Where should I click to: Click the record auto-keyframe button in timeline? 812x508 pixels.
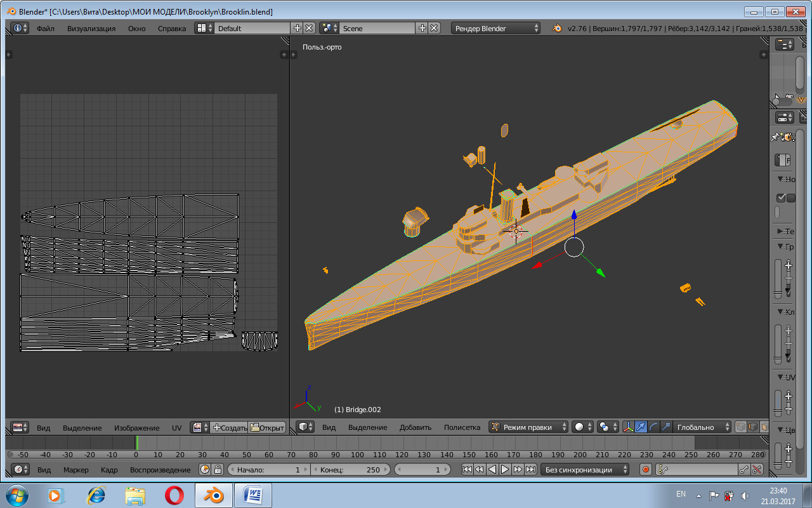click(x=646, y=470)
